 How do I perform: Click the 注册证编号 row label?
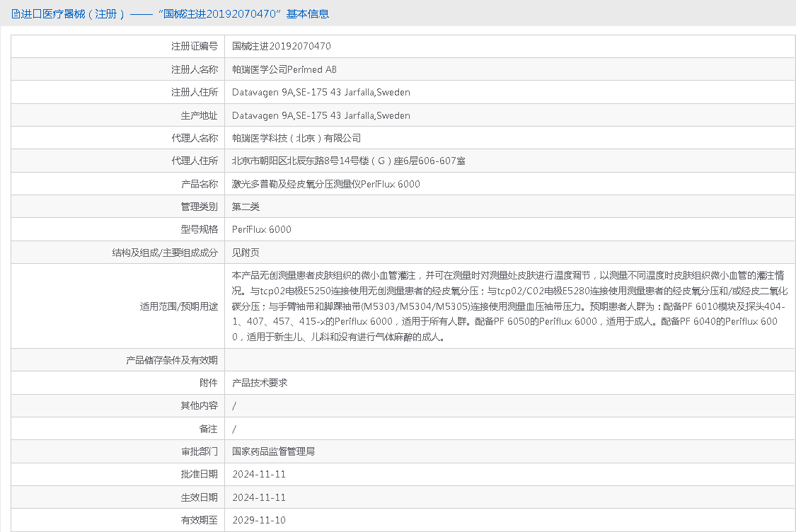pyautogui.click(x=194, y=47)
